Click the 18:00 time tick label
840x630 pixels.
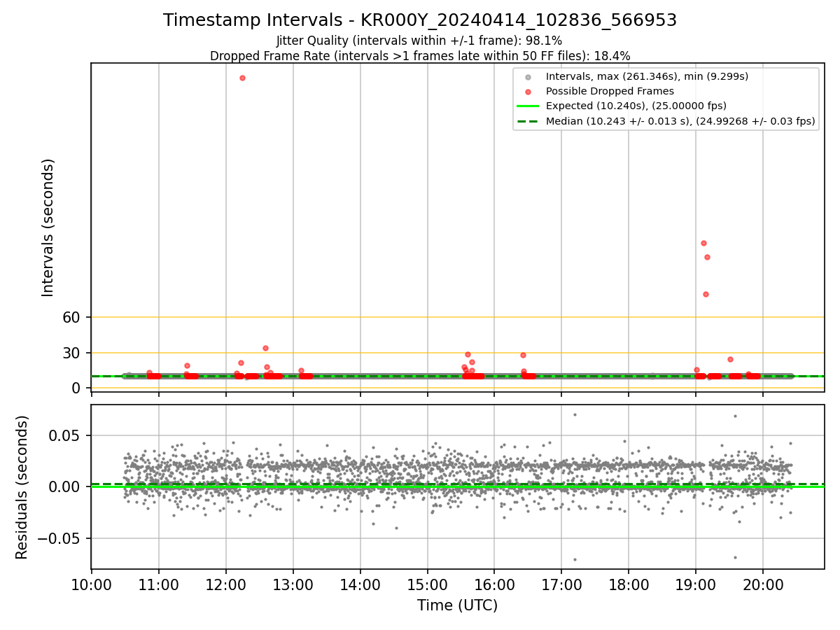click(629, 584)
